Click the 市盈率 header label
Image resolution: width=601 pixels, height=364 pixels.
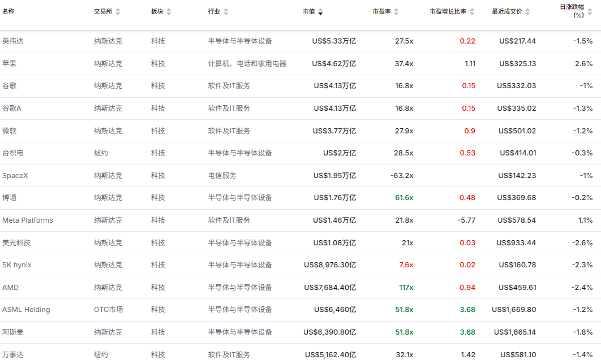(x=382, y=11)
